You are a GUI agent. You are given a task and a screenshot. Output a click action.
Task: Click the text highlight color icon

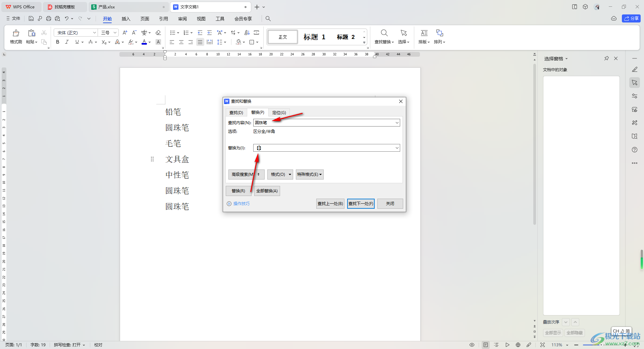click(131, 42)
